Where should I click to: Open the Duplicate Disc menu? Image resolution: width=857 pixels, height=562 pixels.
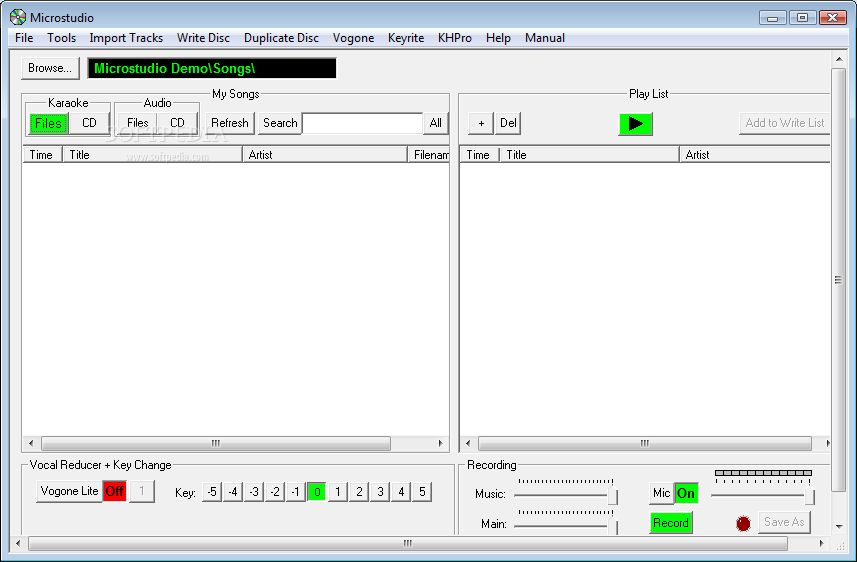[281, 38]
